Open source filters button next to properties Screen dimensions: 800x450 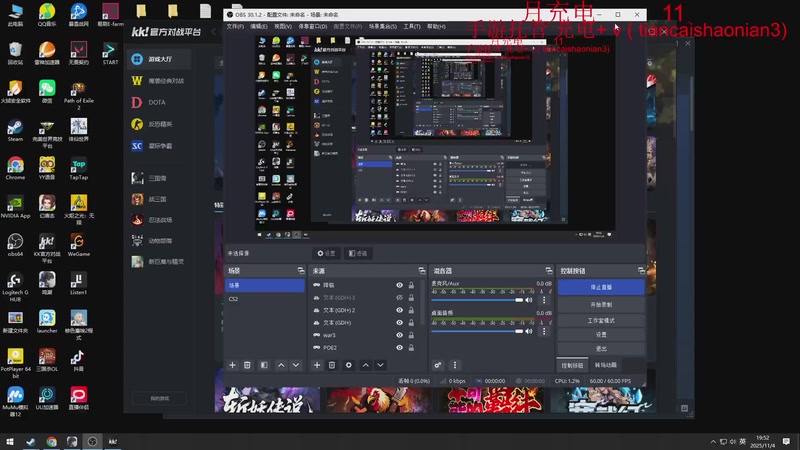pos(358,253)
